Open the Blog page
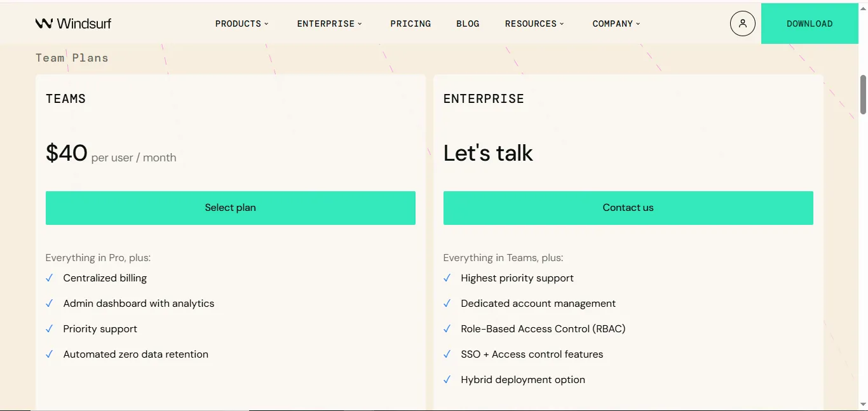 coord(468,24)
